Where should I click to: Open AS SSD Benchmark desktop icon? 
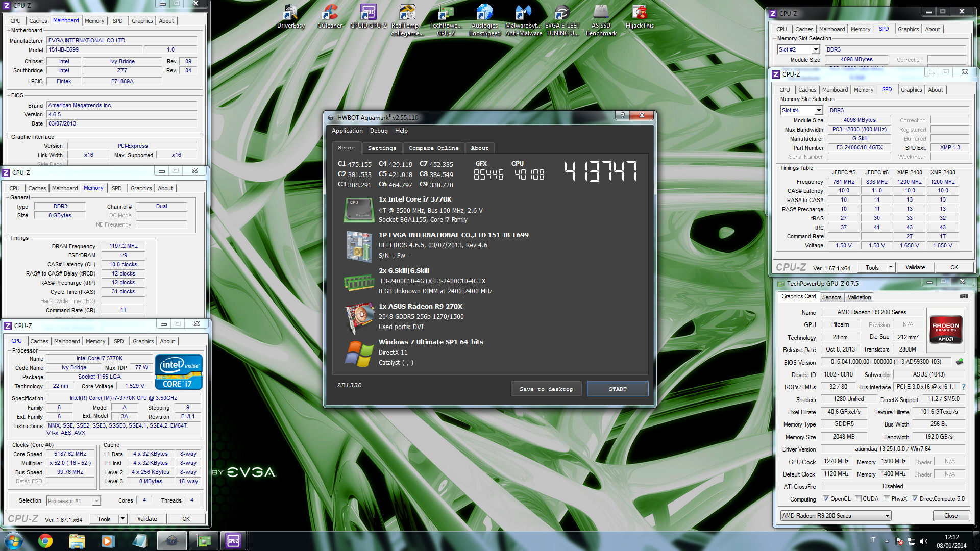pos(601,20)
